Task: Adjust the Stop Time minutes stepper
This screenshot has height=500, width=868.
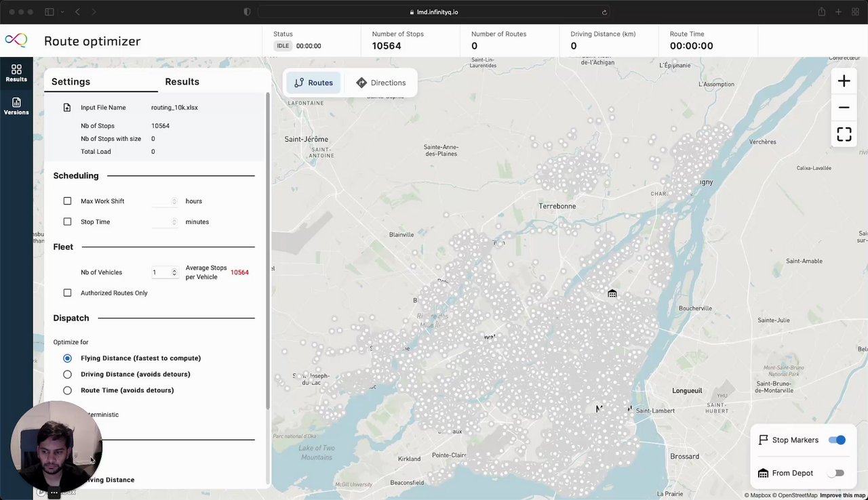Action: [174, 222]
